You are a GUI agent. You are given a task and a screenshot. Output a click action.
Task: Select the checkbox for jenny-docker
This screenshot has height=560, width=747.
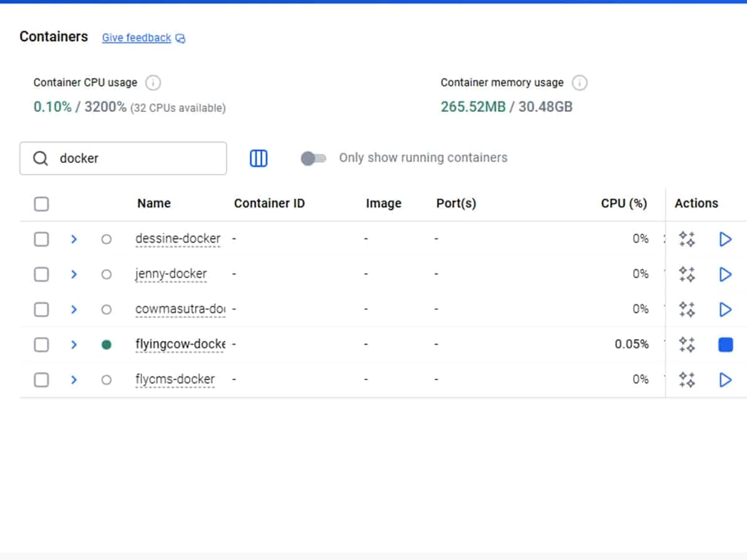click(41, 274)
